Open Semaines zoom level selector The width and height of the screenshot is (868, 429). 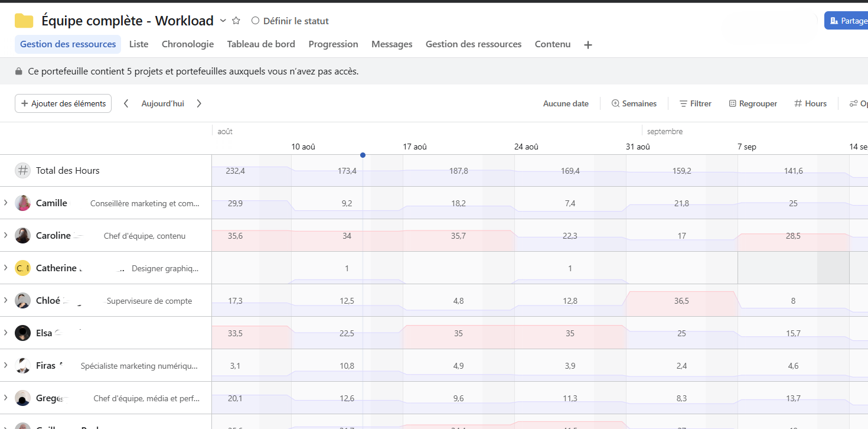pyautogui.click(x=634, y=103)
